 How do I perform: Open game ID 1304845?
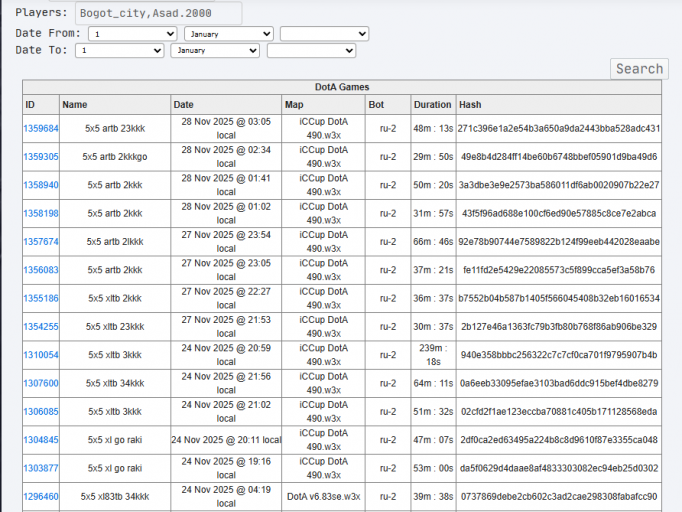click(x=41, y=440)
